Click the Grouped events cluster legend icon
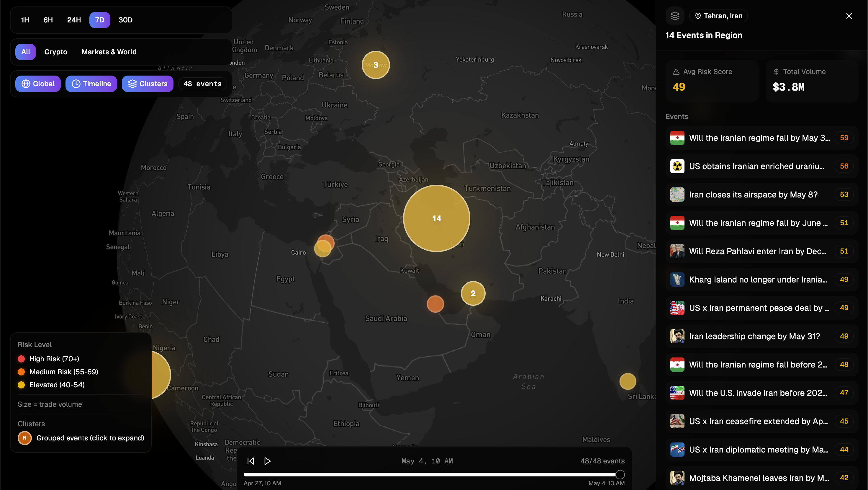 tap(24, 438)
